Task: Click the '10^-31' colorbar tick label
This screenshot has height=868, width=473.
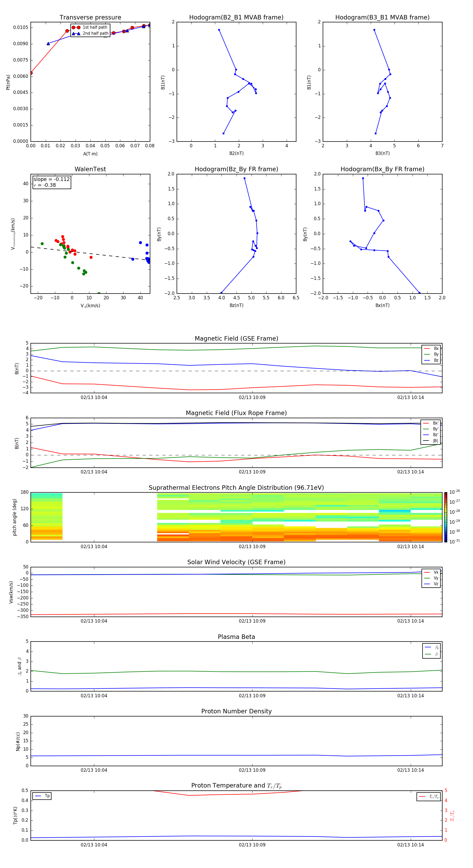Action: click(x=455, y=542)
